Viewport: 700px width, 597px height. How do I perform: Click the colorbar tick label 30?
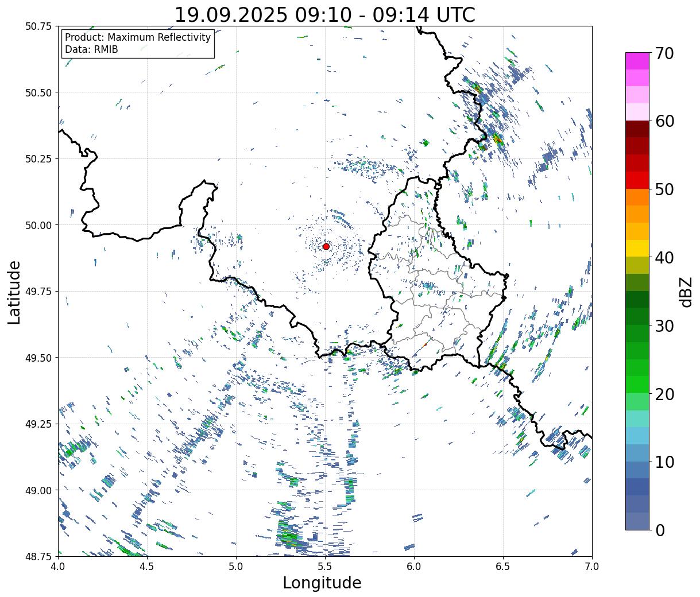[664, 326]
